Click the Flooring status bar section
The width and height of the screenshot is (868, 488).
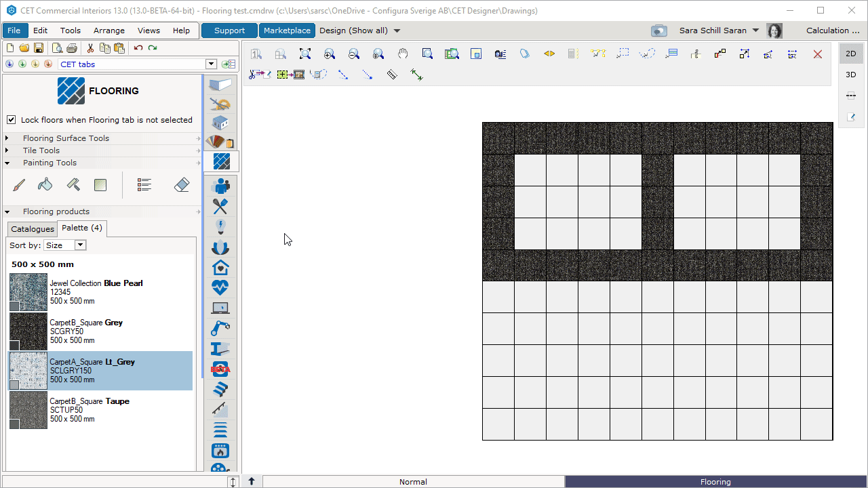click(x=715, y=482)
